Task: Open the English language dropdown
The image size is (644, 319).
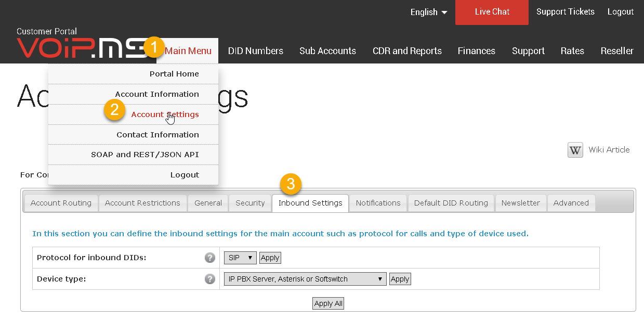Action: 429,12
